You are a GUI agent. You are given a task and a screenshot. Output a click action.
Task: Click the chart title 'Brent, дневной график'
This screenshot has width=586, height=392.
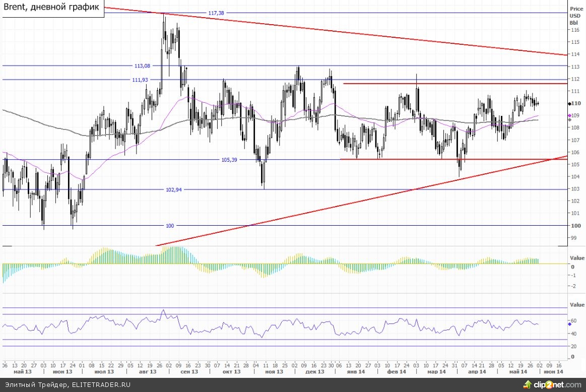(x=52, y=8)
